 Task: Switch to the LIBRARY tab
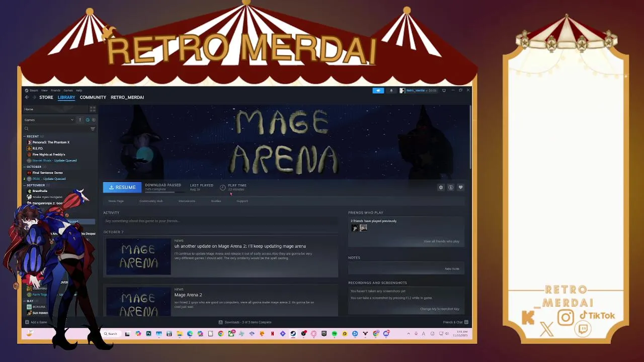(x=66, y=98)
